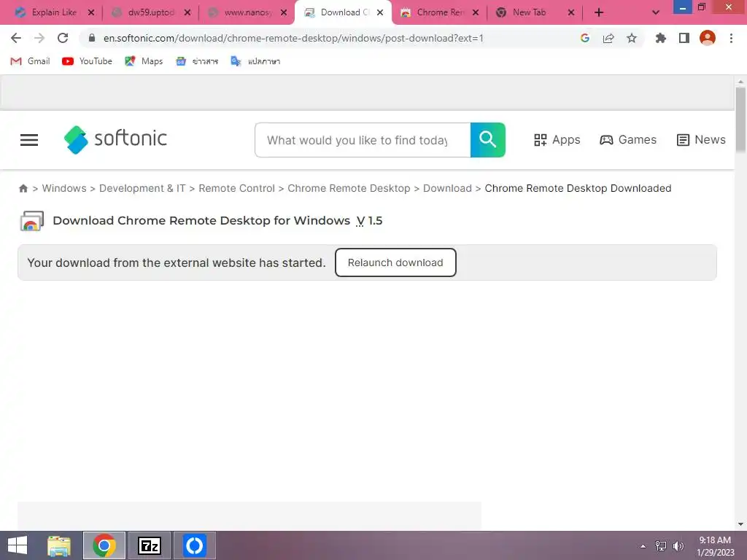Share this page via share icon

[x=608, y=38]
